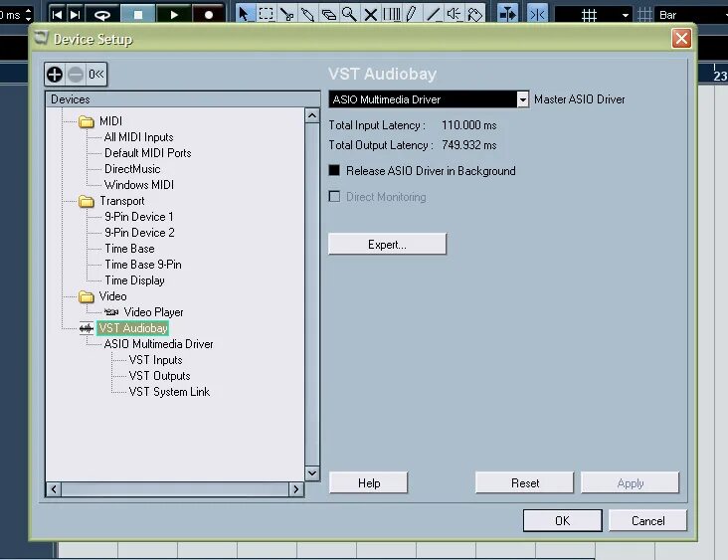The image size is (728, 560).
Task: Toggle Release ASIO Driver in Background checkbox
Action: pos(334,170)
